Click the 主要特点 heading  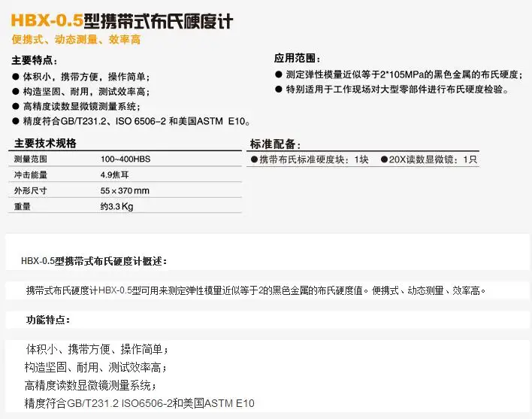pos(35,60)
